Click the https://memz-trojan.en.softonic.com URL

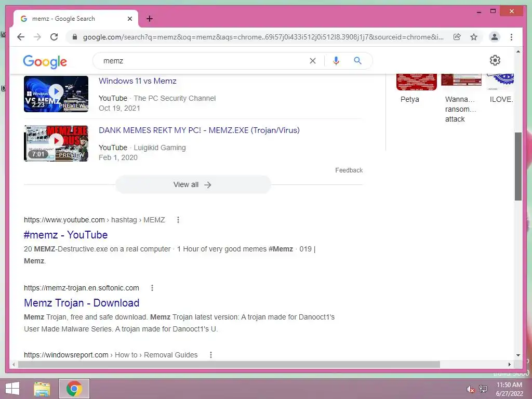(x=82, y=288)
